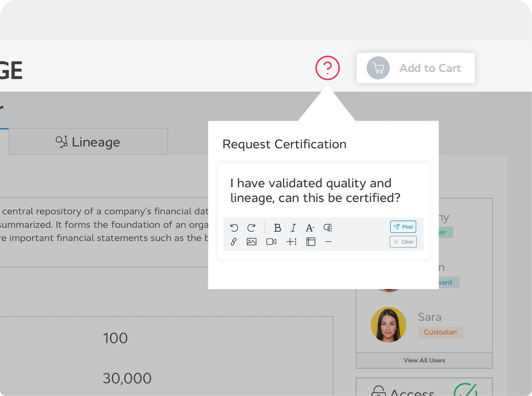Click the redo icon in editor toolbar
This screenshot has width=532, height=396.
tap(251, 227)
